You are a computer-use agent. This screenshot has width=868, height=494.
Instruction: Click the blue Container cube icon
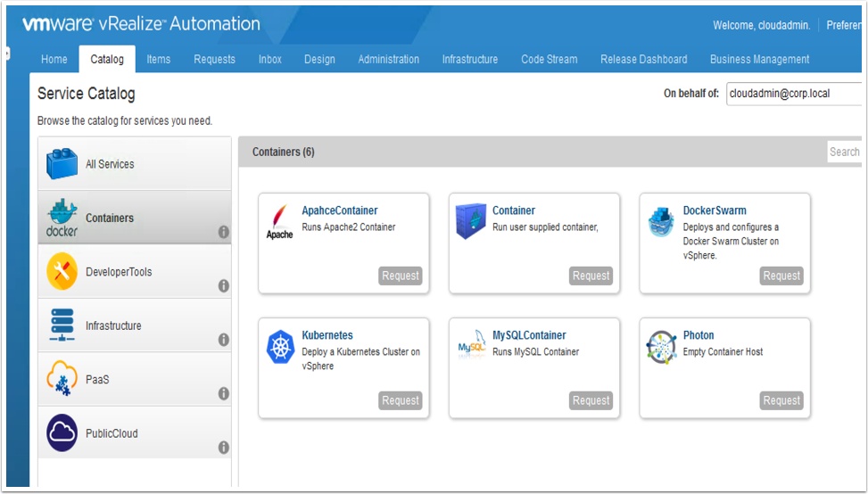(x=470, y=221)
